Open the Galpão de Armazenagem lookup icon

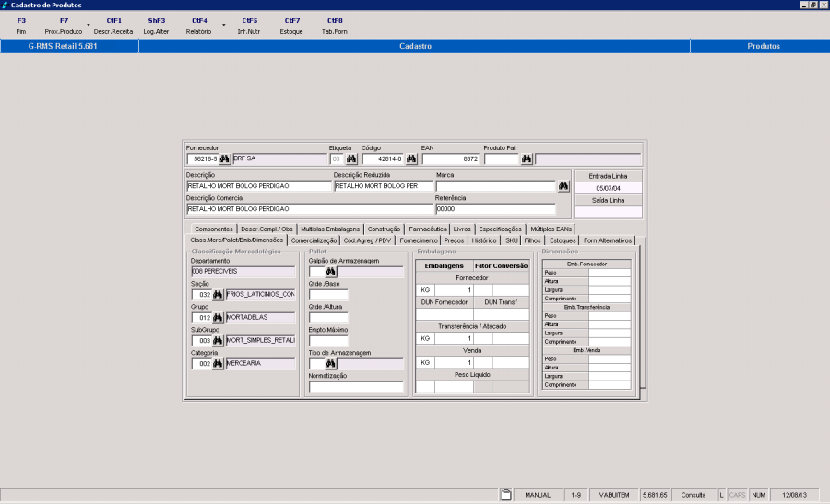(331, 272)
